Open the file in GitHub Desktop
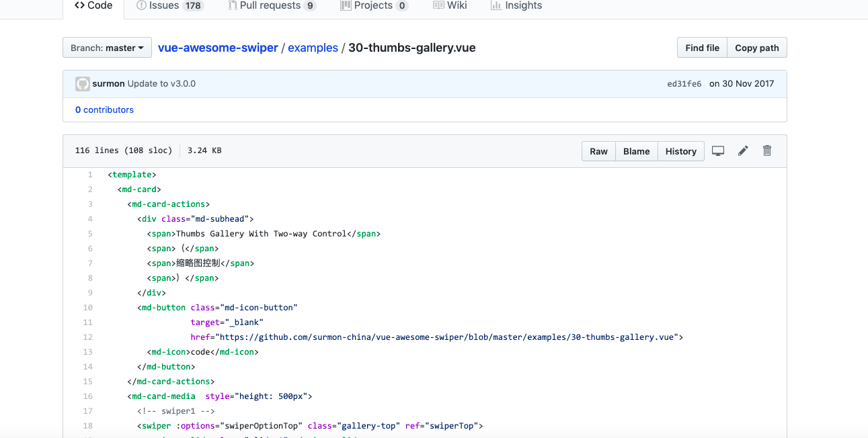Viewport: 868px width, 438px height. (717, 150)
